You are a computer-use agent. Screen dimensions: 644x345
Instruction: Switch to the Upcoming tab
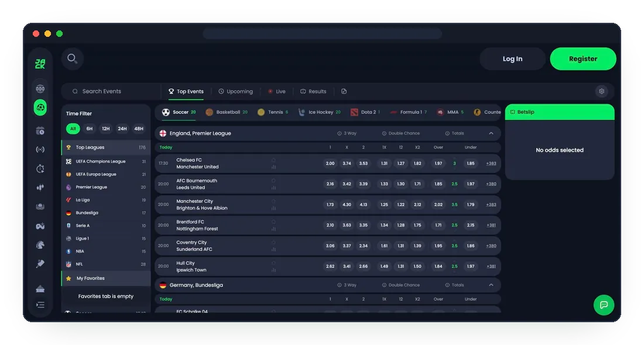[x=236, y=91]
